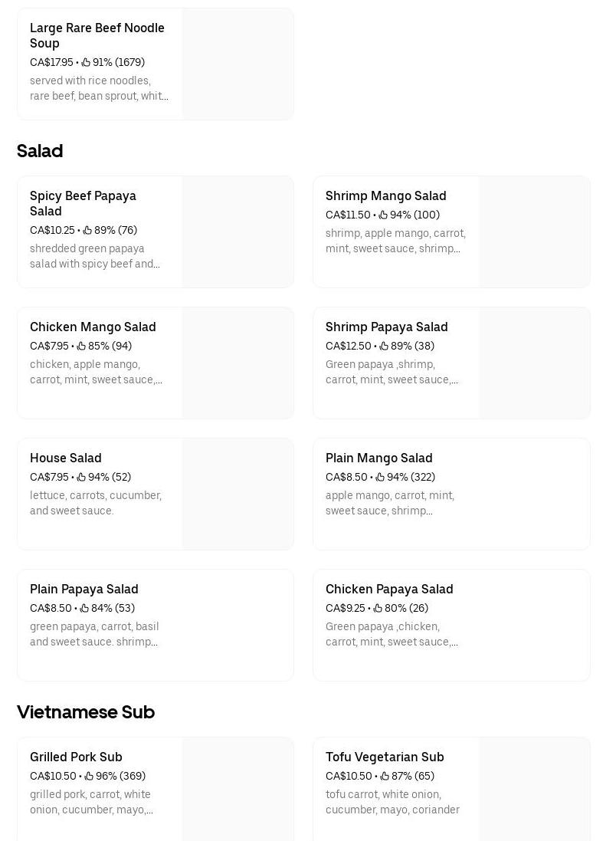This screenshot has width=616, height=841.
Task: Click thumbs-up icon on Spicy Beef Papaya Salad
Action: [x=87, y=230]
